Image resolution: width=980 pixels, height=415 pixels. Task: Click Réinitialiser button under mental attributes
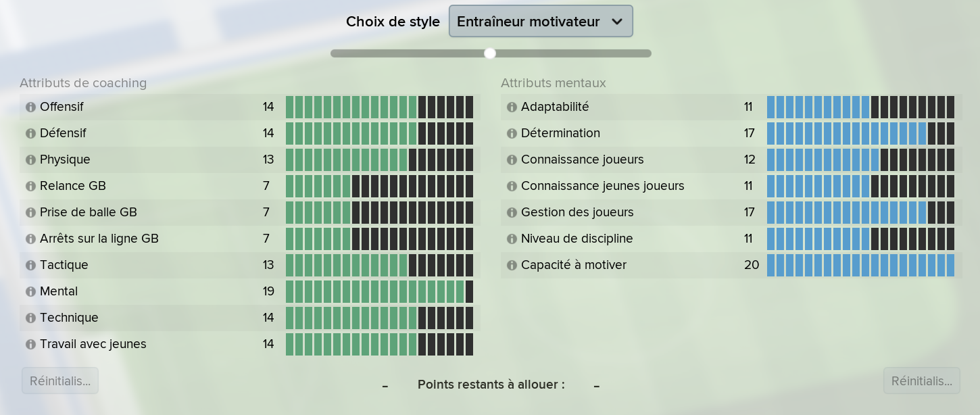coord(922,381)
